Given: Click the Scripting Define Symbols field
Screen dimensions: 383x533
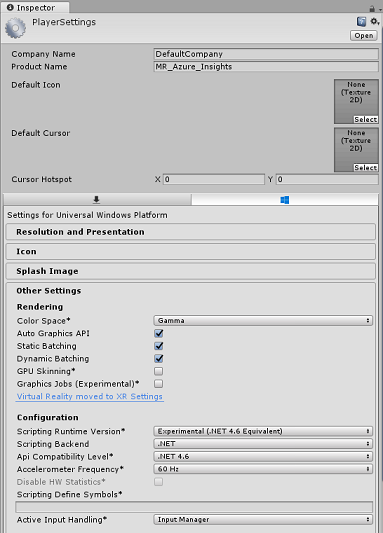Looking at the screenshot, I should point(194,506).
